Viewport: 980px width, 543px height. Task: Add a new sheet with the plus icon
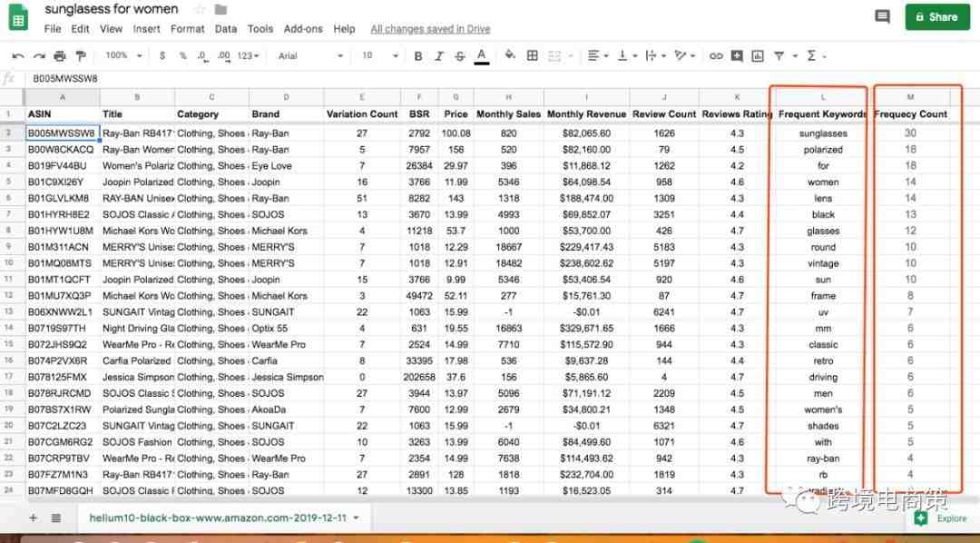click(x=34, y=518)
